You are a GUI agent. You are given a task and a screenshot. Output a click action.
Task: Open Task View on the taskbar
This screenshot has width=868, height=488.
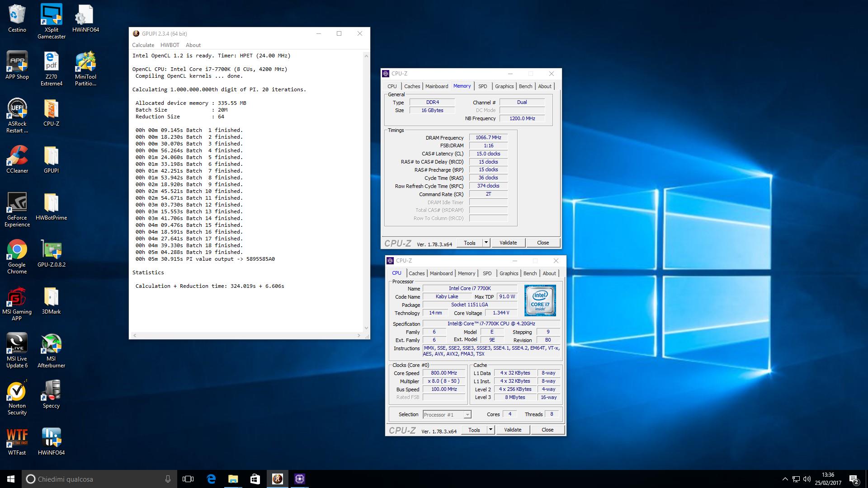[188, 479]
